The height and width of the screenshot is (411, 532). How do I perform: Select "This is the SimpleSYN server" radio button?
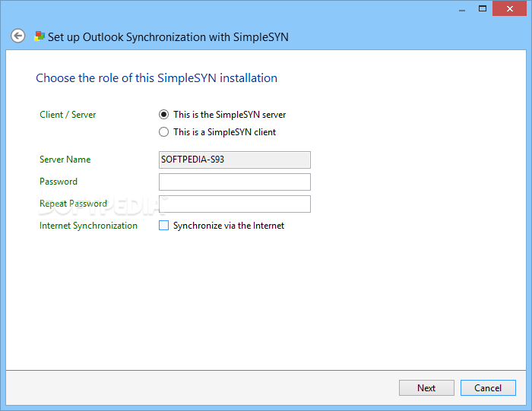(163, 115)
